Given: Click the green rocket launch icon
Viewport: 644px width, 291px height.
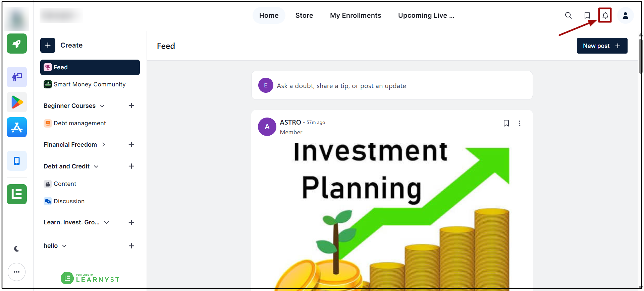Looking at the screenshot, I should click(17, 44).
